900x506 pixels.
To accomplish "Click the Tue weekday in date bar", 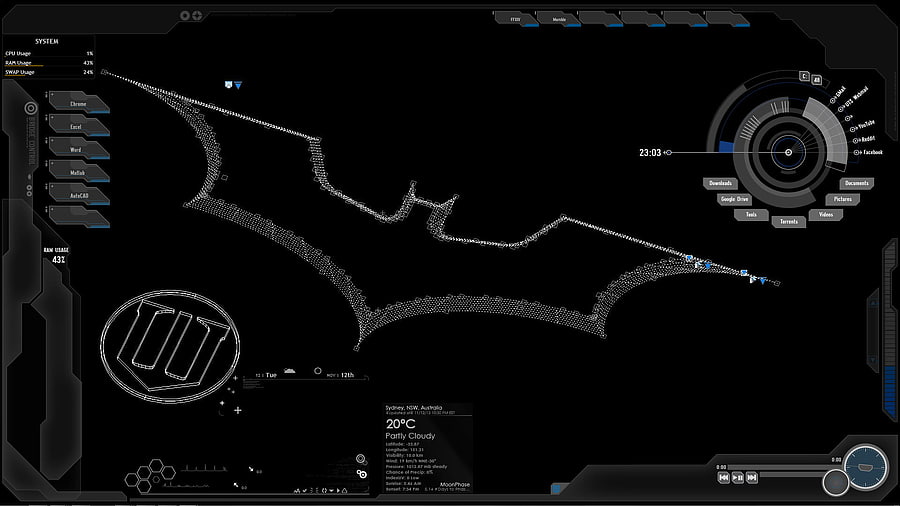I will click(x=271, y=375).
